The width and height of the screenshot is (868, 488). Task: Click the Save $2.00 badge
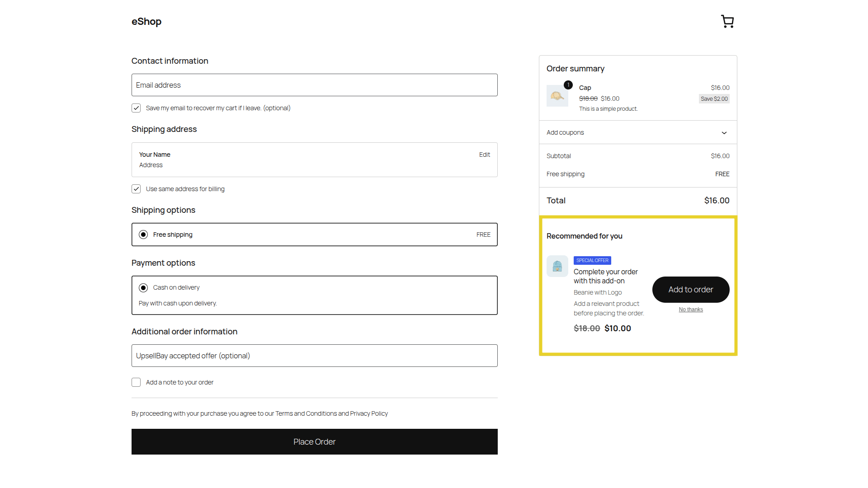714,99
